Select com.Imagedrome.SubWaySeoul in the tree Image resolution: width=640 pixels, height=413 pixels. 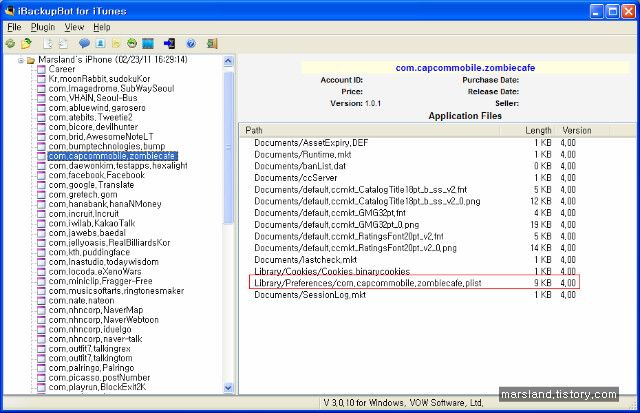tap(111, 89)
